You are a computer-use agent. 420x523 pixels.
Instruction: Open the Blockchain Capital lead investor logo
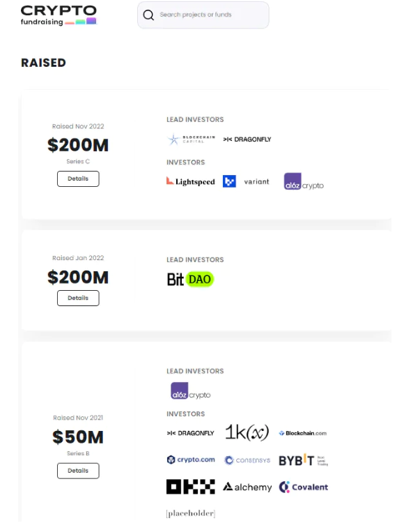[191, 139]
